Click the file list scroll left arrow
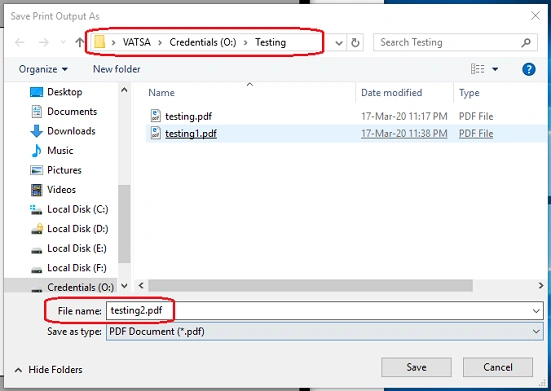The height and width of the screenshot is (391, 551). (141, 286)
